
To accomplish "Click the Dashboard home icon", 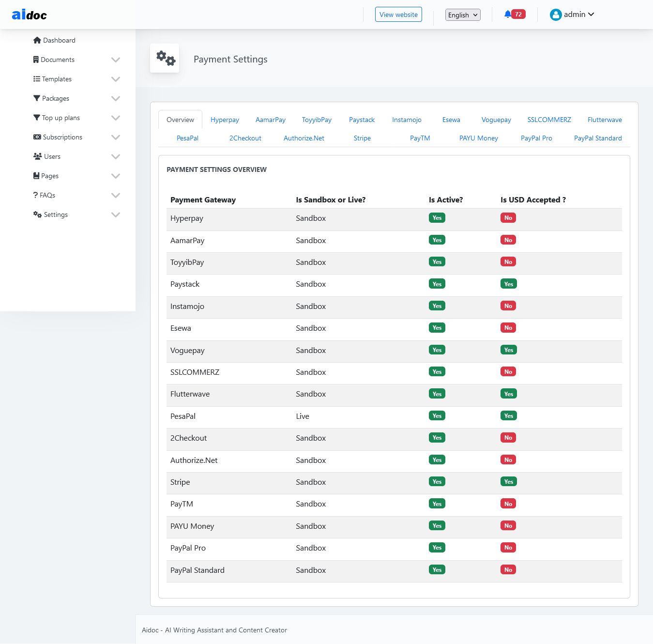I will (37, 40).
